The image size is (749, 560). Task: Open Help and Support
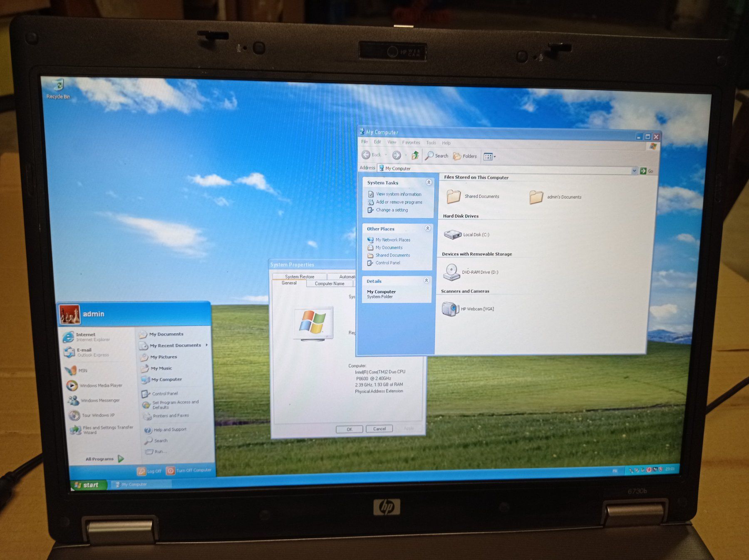165,429
